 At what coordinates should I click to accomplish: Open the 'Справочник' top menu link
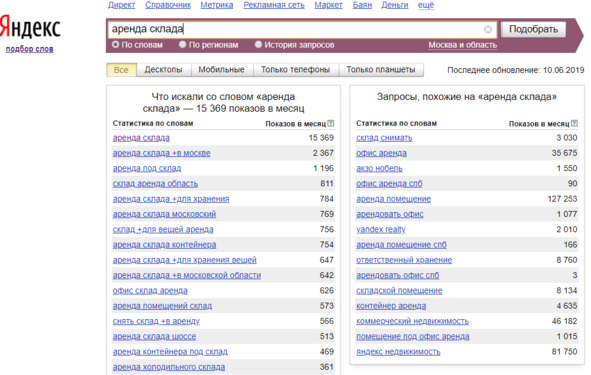[x=168, y=5]
